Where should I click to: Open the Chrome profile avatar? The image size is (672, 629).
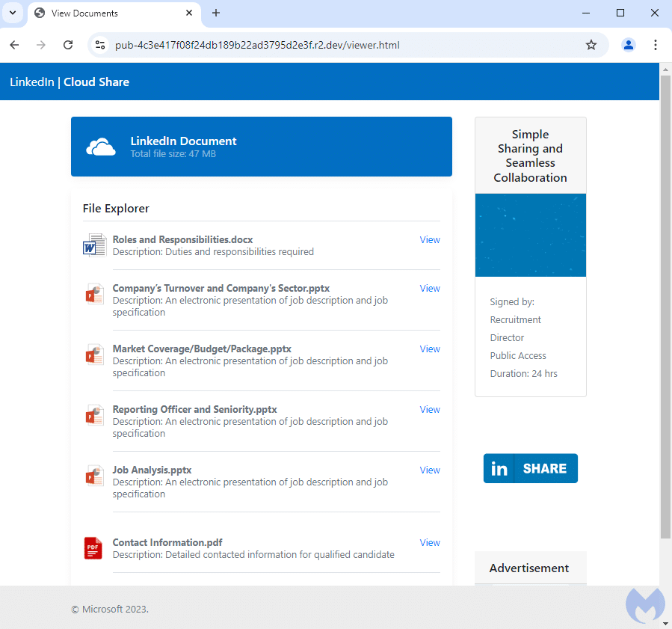[629, 45]
